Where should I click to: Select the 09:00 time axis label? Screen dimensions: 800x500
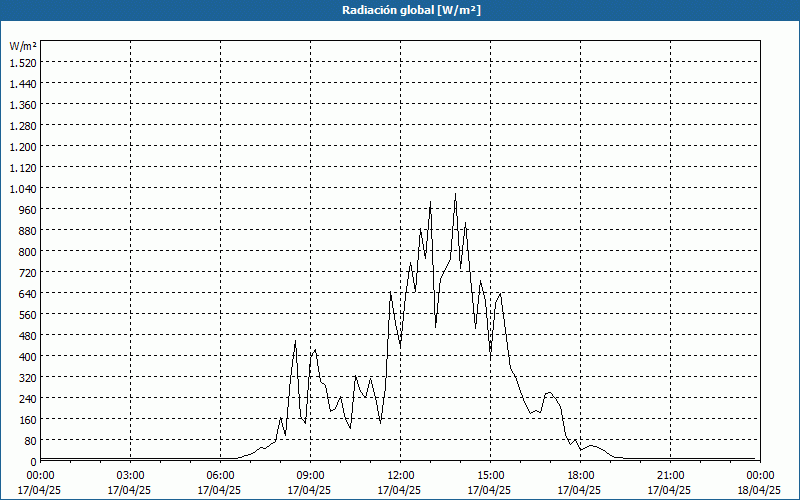click(310, 476)
